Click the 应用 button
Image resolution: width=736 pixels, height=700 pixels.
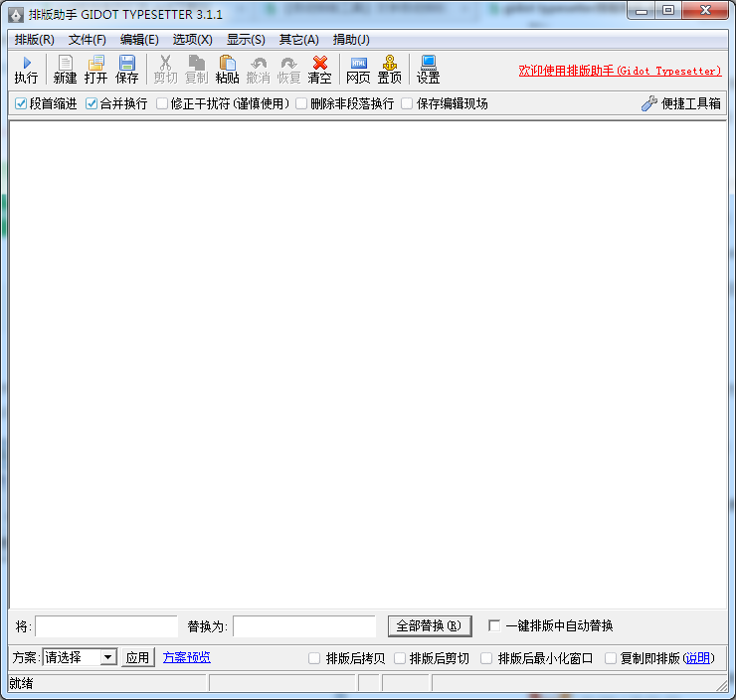[x=137, y=657]
